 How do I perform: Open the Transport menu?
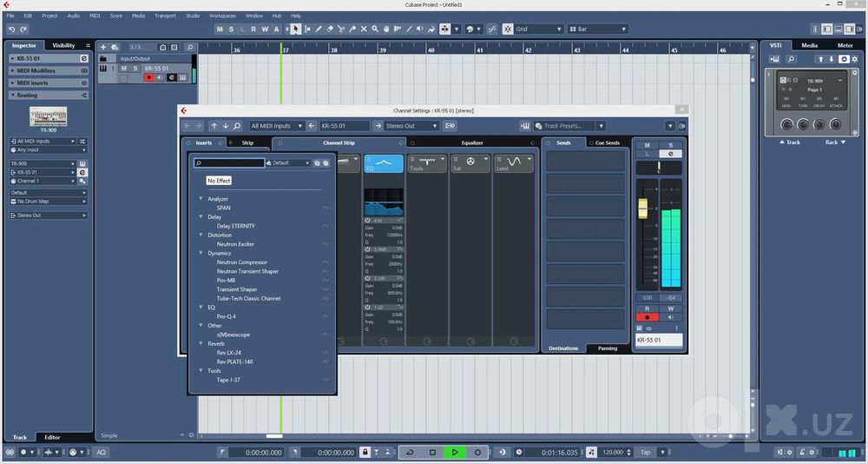coord(165,16)
